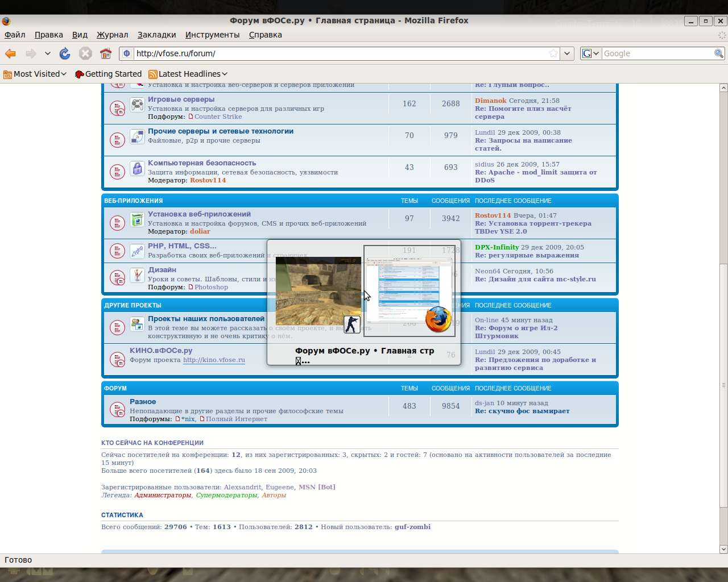Open the Закладки menu
Viewport: 728px width, 582px height.
[x=156, y=35]
